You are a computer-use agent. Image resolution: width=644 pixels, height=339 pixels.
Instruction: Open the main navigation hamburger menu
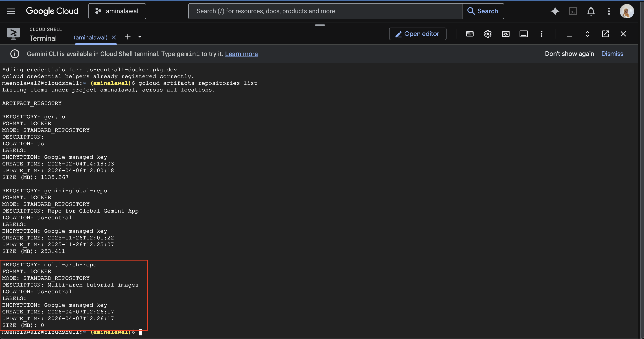tap(11, 11)
